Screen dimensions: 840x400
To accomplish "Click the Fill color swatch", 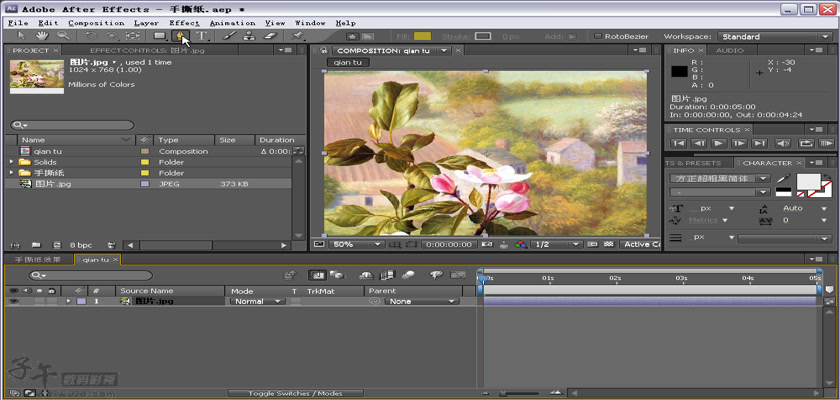I will (422, 36).
